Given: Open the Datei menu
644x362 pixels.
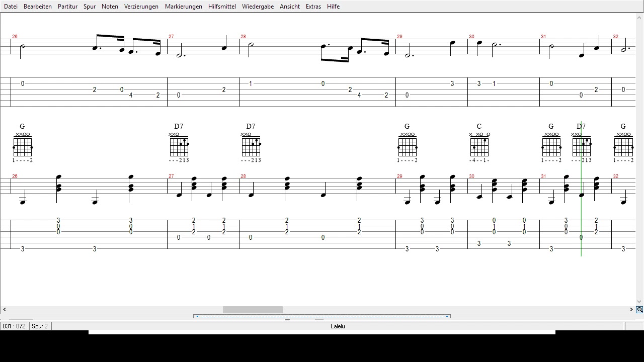Looking at the screenshot, I should [x=11, y=7].
